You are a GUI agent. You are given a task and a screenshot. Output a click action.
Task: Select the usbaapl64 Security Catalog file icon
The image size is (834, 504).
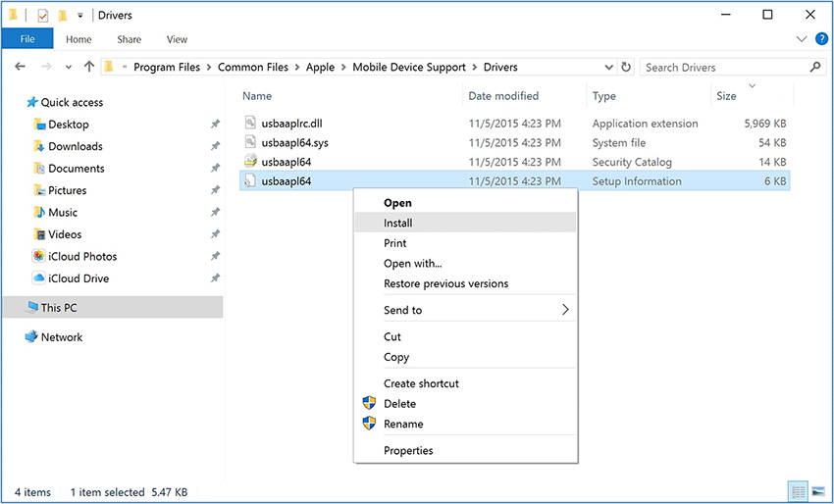250,162
